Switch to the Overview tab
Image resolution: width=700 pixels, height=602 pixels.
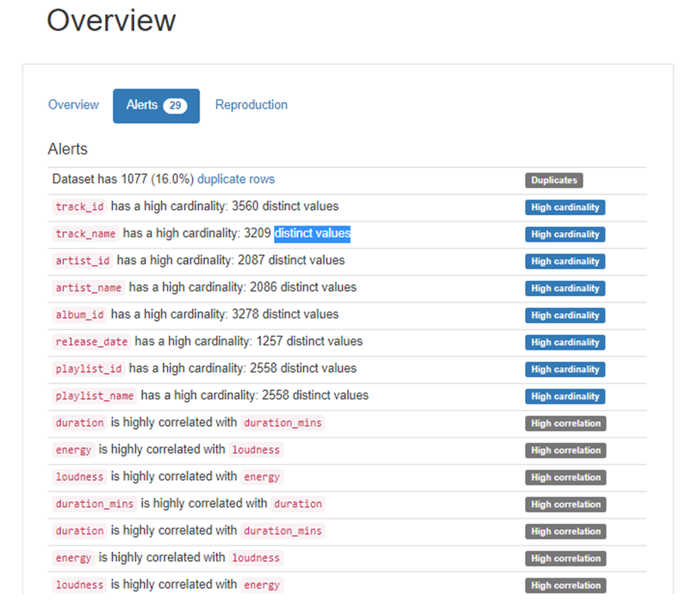pos(73,105)
